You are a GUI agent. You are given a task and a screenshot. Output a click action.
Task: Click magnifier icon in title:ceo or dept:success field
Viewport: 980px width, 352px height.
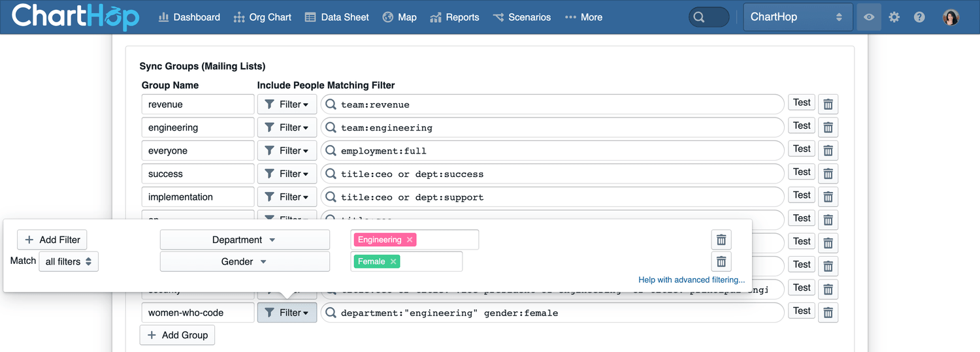coord(331,174)
